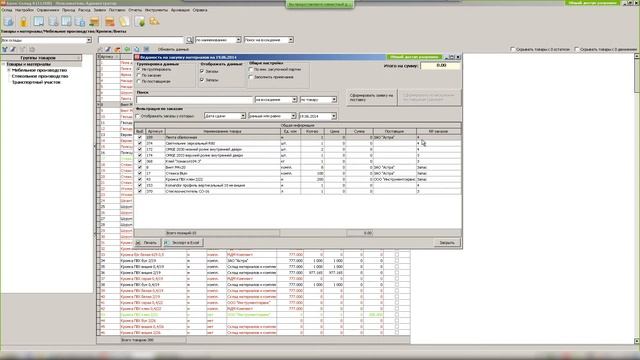
Task: Open the Заявки menu
Action: coord(100,10)
